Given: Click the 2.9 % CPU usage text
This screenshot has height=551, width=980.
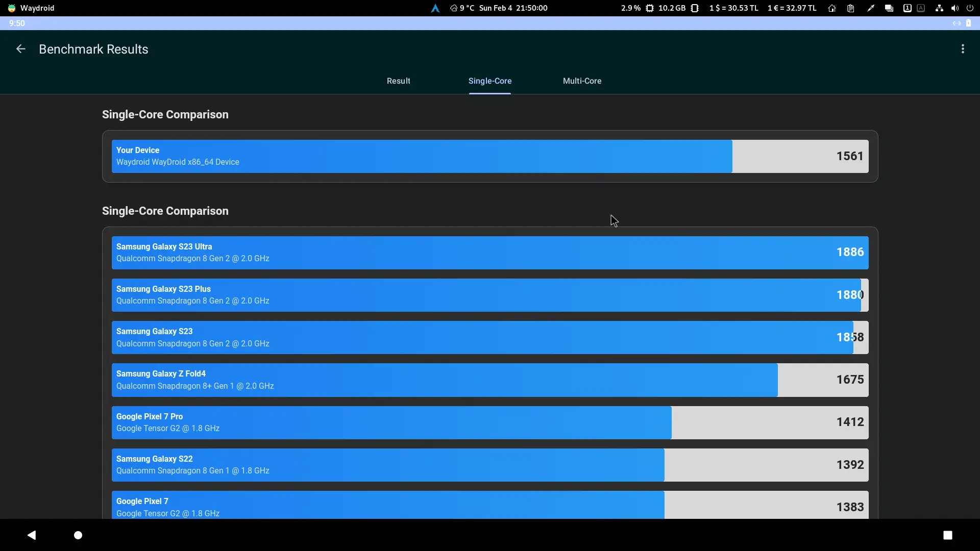Looking at the screenshot, I should (x=630, y=8).
